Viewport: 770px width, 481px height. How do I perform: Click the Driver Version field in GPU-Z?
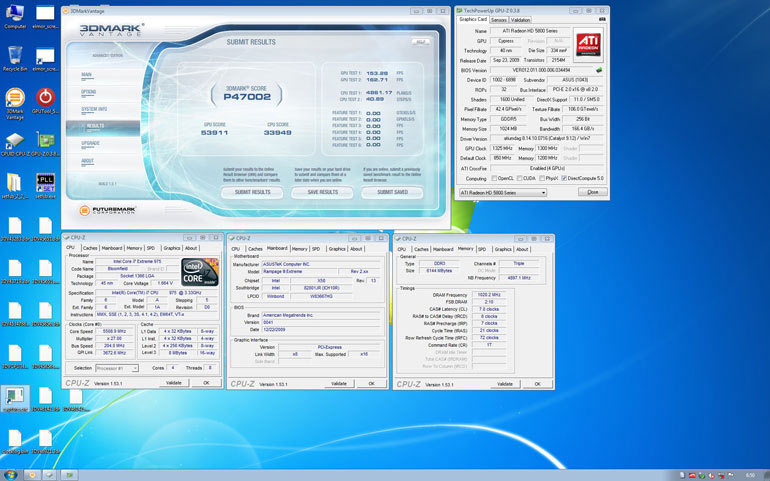point(547,139)
